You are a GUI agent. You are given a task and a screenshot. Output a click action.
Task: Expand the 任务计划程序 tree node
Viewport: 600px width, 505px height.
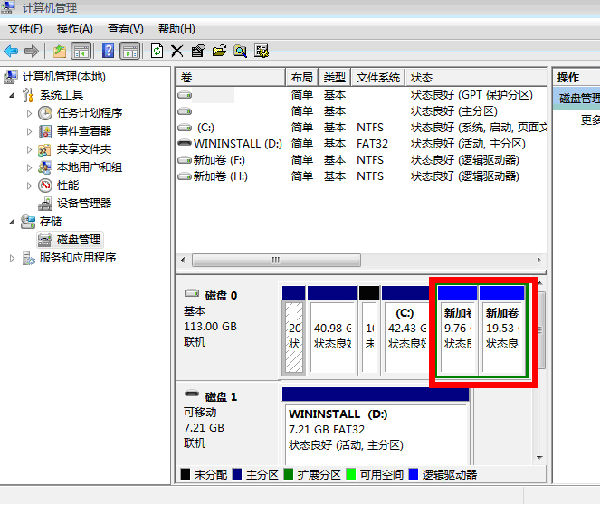(x=29, y=113)
